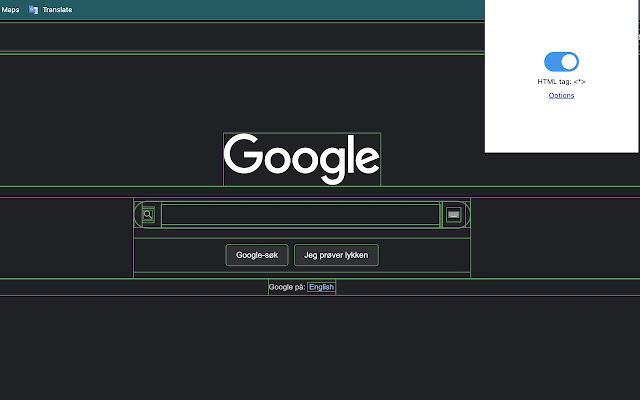Viewport: 640px width, 400px height.
Task: Open the Translate bookmark label
Action: pyautogui.click(x=58, y=10)
